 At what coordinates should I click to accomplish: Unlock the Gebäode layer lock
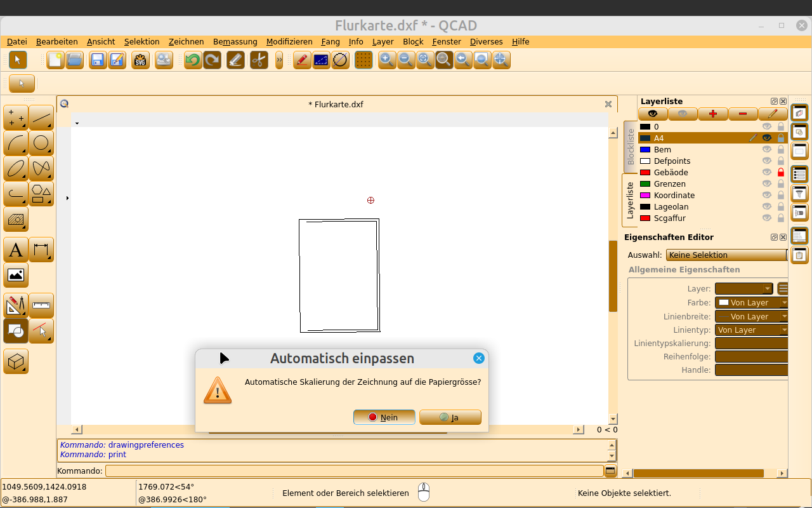click(781, 173)
